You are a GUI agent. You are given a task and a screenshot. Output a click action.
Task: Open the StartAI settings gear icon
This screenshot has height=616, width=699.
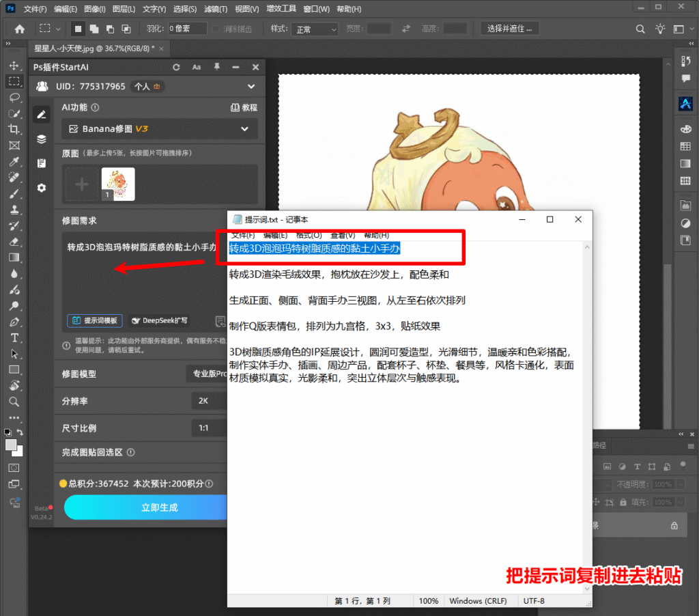pyautogui.click(x=42, y=188)
